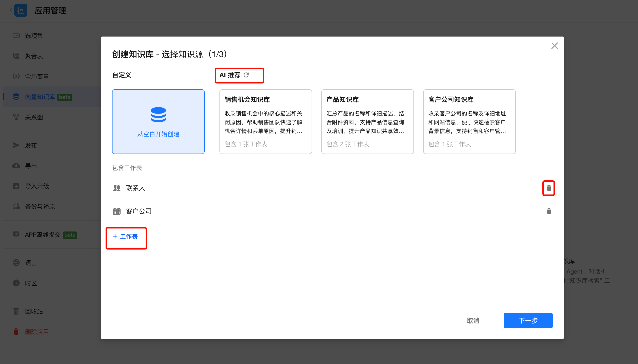Click 删除应用 red trash item
The height and width of the screenshot is (364, 638).
(x=37, y=332)
